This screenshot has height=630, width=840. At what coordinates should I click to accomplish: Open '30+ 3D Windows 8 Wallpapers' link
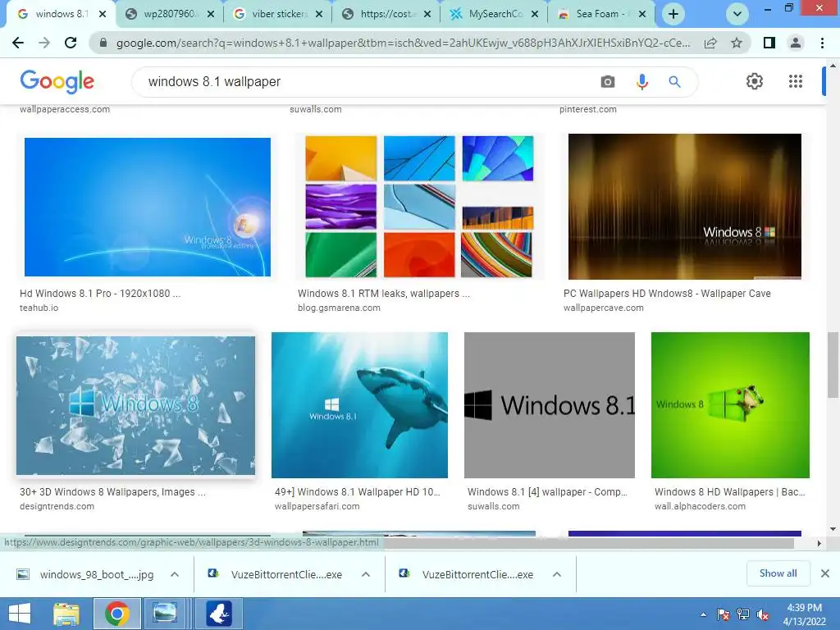(x=112, y=492)
